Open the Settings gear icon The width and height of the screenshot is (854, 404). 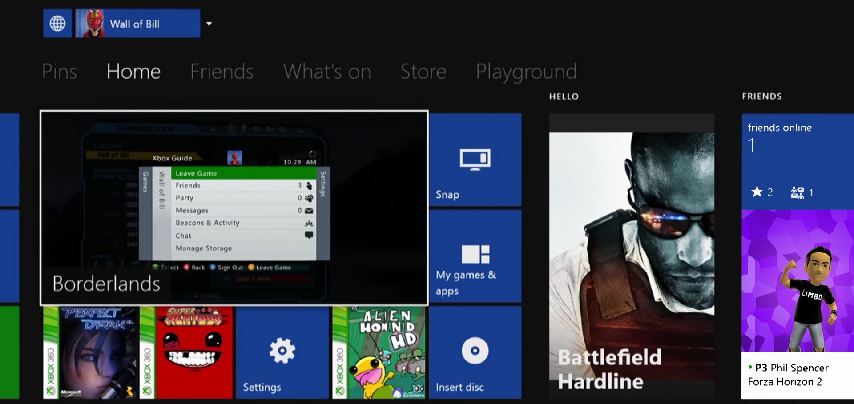pyautogui.click(x=282, y=351)
